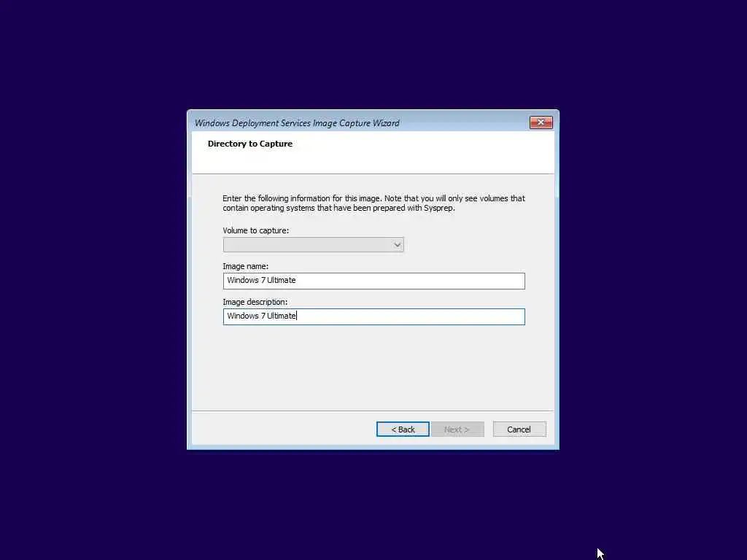747x560 pixels.
Task: Click the Sysprep instruction paragraph
Action: click(x=373, y=203)
